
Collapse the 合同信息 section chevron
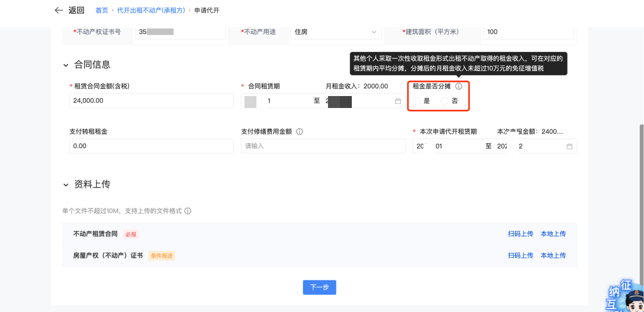[x=66, y=65]
